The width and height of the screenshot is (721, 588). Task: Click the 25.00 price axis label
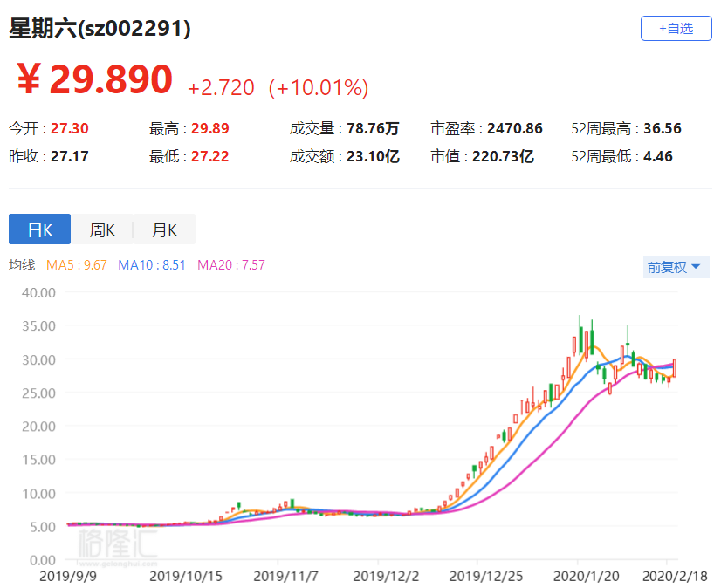coord(38,393)
